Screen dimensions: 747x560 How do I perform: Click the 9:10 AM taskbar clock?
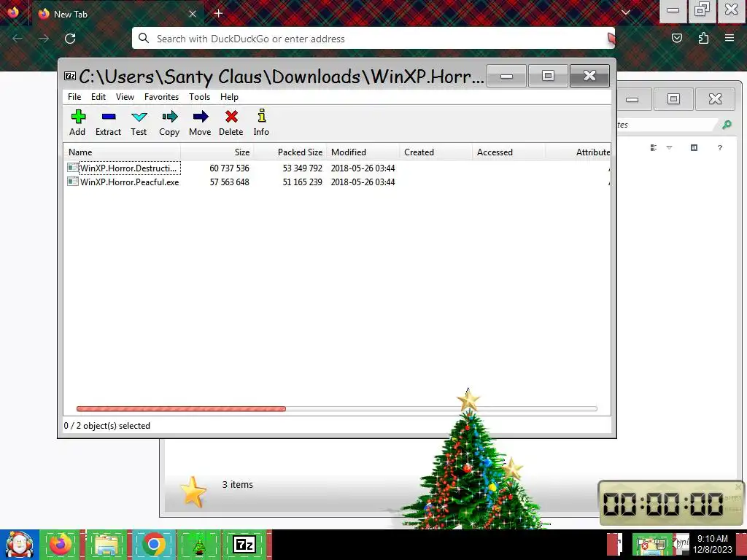coord(712,544)
